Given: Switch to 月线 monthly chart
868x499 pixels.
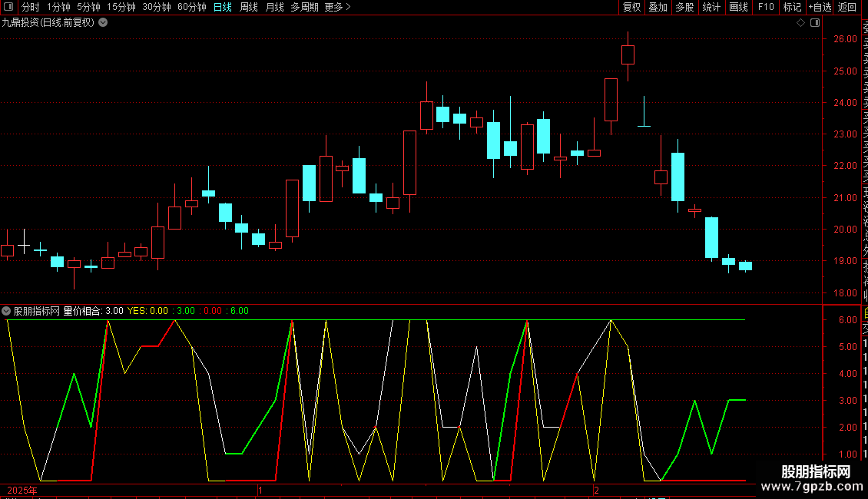Looking at the screenshot, I should coord(274,7).
